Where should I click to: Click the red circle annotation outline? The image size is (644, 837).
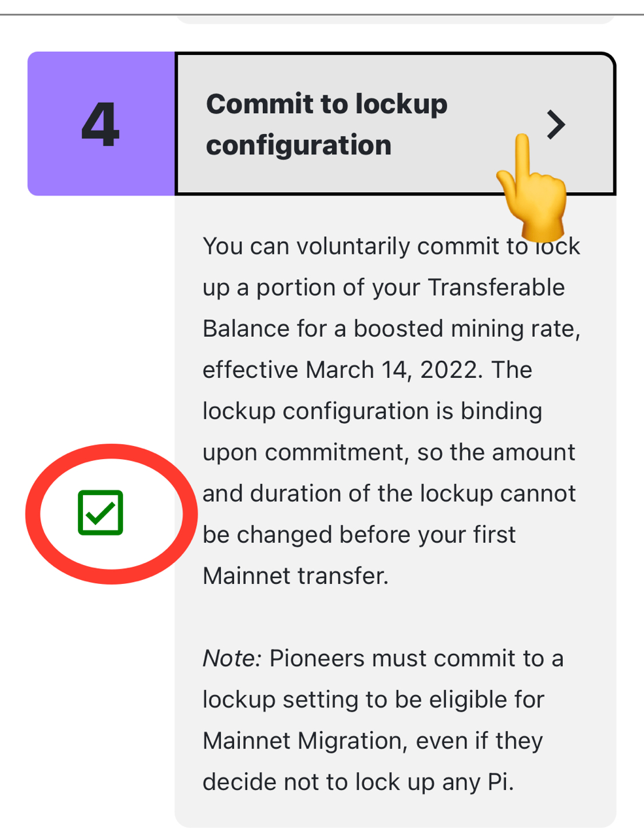pyautogui.click(x=111, y=514)
